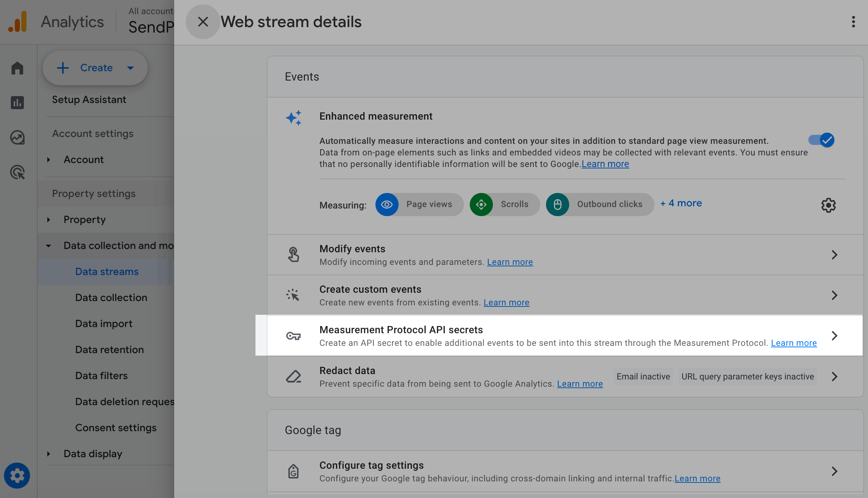868x498 pixels.
Task: Open Learn more link under Modify events
Action: [x=510, y=262]
